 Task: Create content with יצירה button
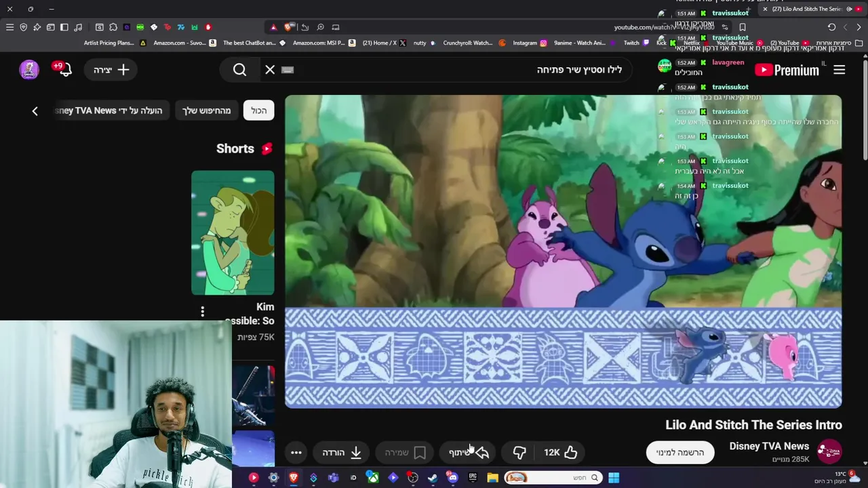tap(111, 69)
